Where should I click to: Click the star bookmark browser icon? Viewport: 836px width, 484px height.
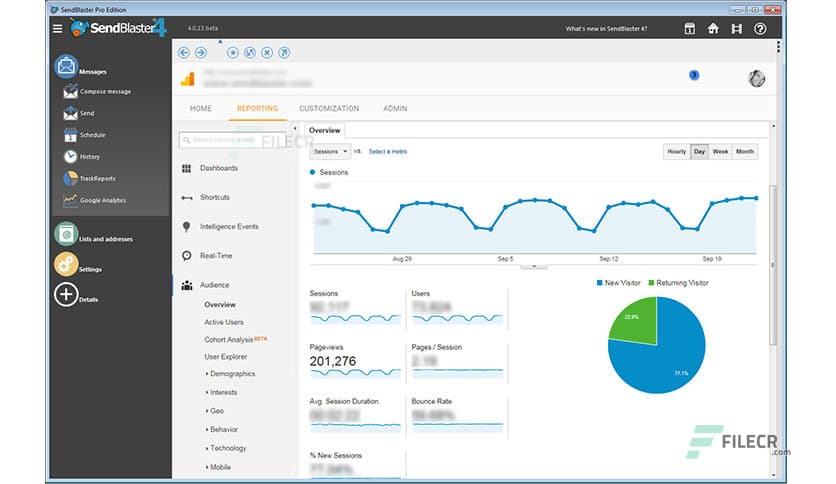point(233,52)
